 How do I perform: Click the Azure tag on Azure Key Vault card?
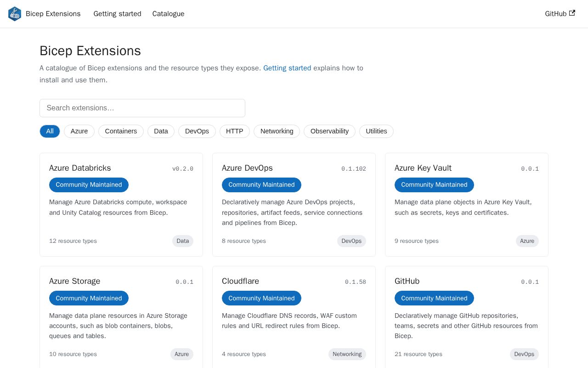coord(527,241)
